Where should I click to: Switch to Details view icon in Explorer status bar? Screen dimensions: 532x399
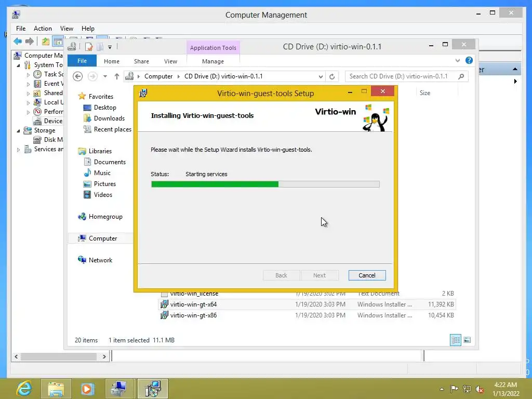coord(455,340)
